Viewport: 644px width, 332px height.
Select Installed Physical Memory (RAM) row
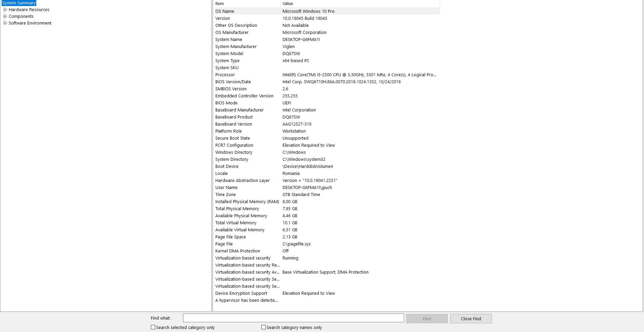point(327,202)
